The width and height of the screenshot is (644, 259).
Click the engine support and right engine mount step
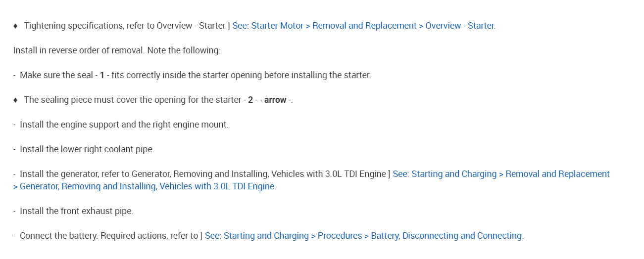[124, 125]
